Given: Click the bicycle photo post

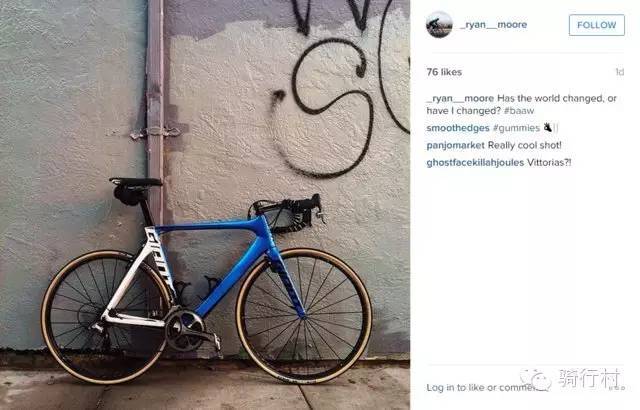Looking at the screenshot, I should click(x=205, y=205).
